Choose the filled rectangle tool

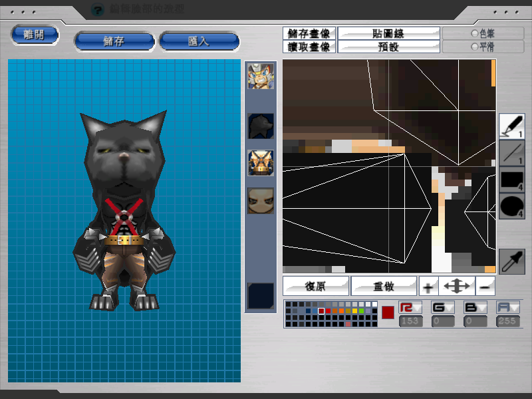[511, 180]
